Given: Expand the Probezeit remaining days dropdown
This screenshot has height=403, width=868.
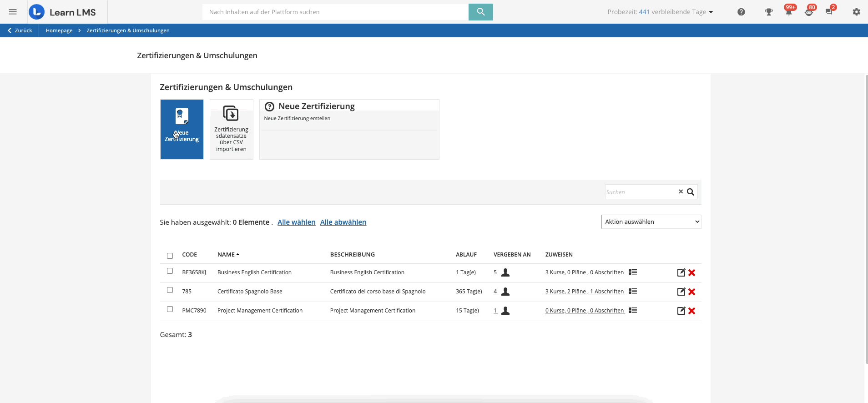Looking at the screenshot, I should (x=660, y=12).
